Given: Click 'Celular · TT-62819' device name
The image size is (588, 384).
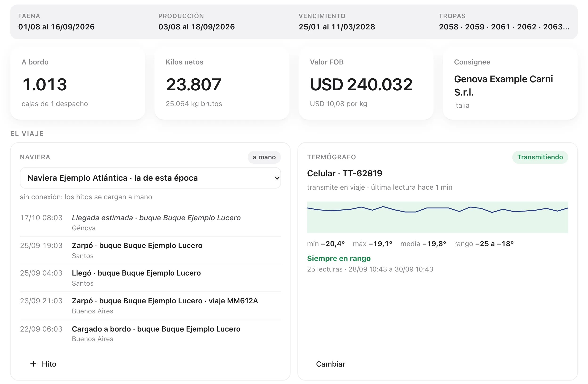Looking at the screenshot, I should click(x=344, y=173).
